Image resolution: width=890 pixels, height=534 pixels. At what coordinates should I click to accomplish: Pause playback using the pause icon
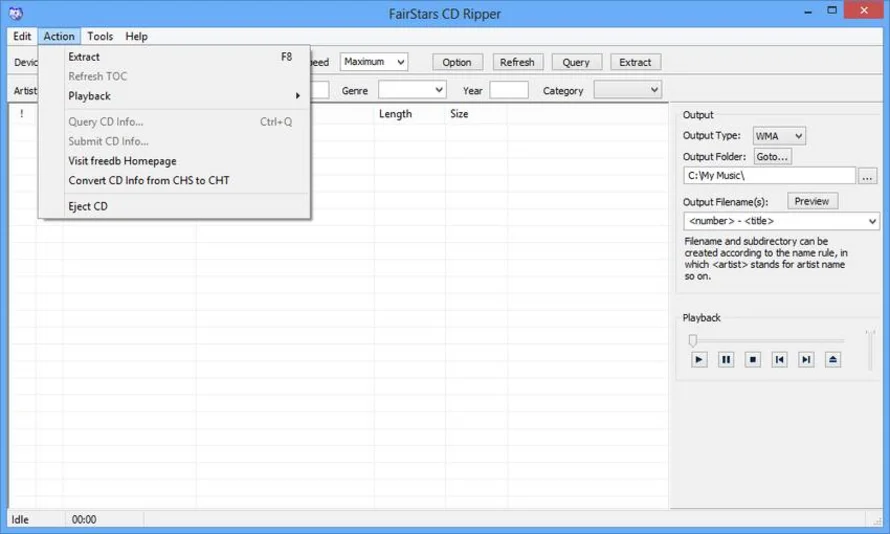(x=725, y=359)
